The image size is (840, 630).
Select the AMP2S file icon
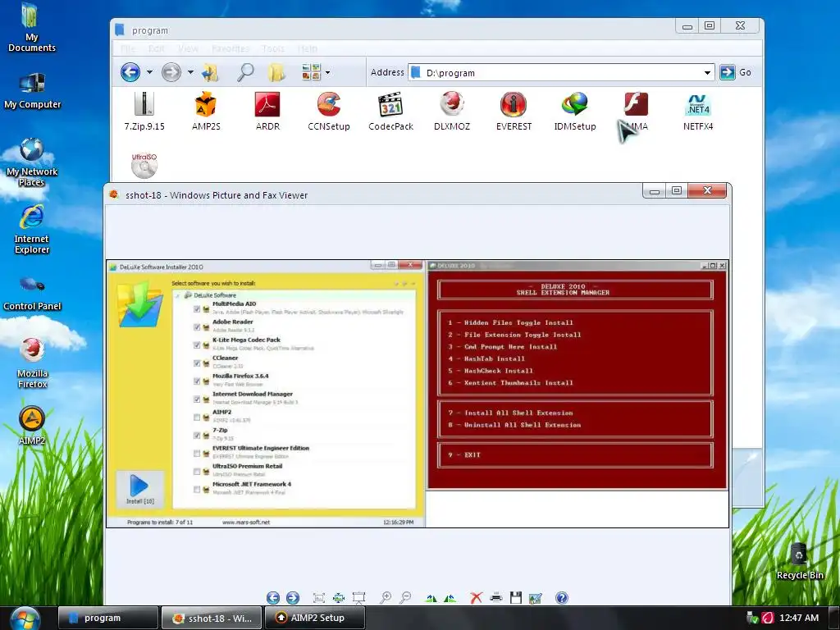[x=206, y=112]
